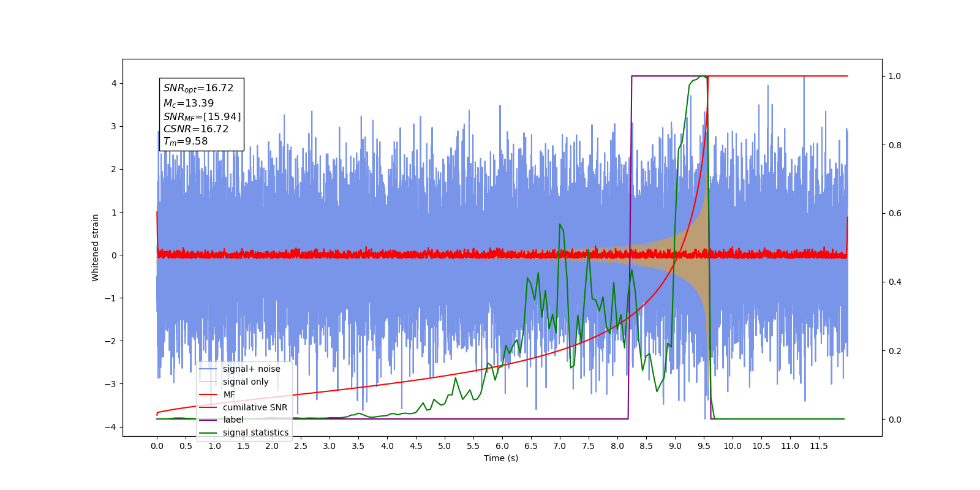Click the purple label legend line swatch
The image size is (980, 490).
coord(208,420)
